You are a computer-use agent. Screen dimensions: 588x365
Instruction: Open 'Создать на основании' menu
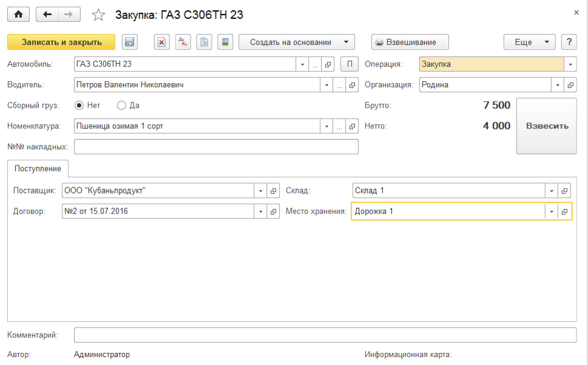297,42
